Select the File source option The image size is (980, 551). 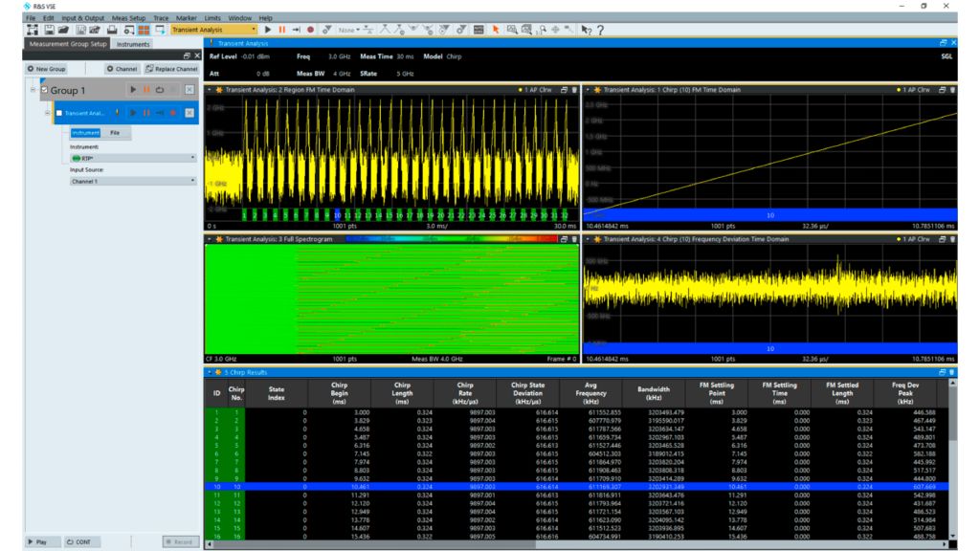[115, 133]
